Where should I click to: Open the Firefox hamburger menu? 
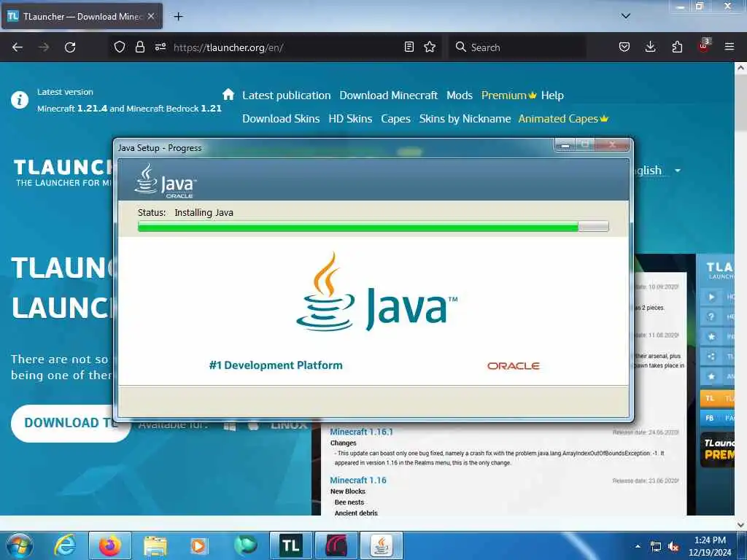pyautogui.click(x=729, y=47)
